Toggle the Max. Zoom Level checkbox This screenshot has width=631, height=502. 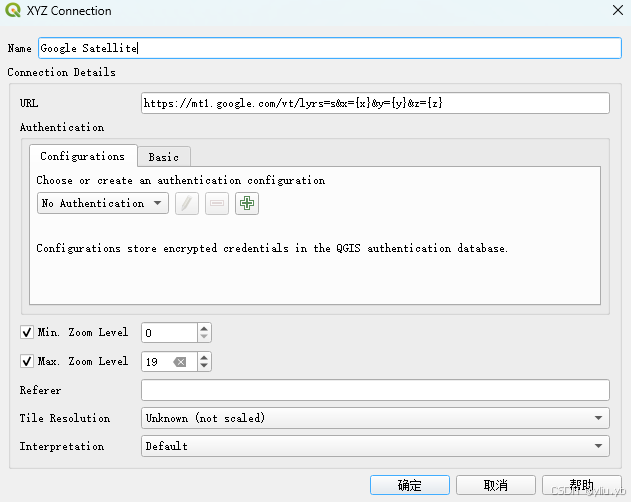(27, 361)
